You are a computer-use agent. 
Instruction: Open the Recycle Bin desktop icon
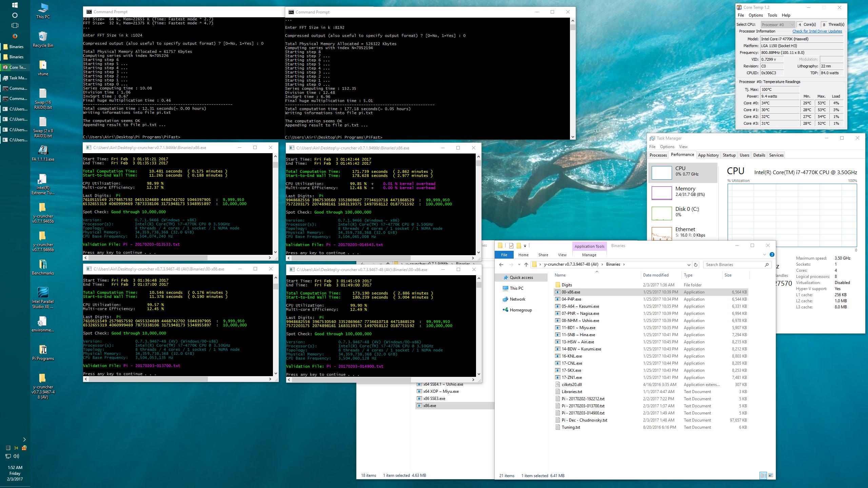pos(43,39)
